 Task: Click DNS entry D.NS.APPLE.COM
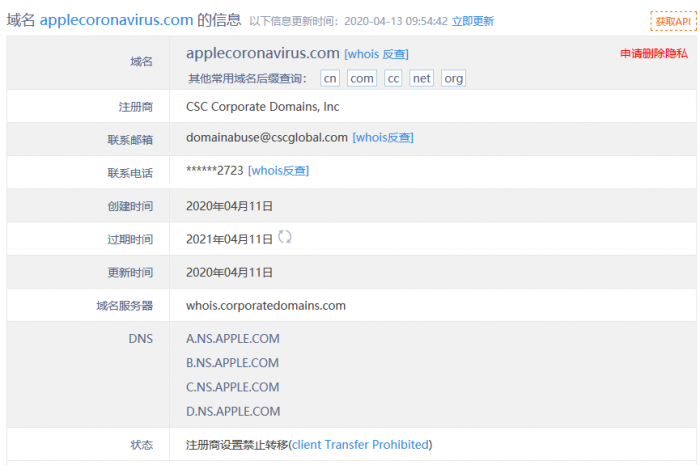coord(233,411)
